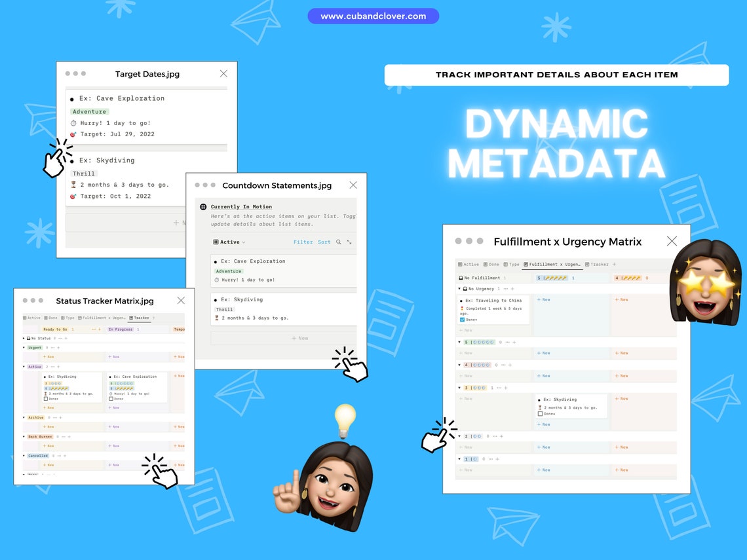Image resolution: width=747 pixels, height=560 pixels.
Task: Open the more options ellipsis beside Urgent group
Action: tap(52, 347)
